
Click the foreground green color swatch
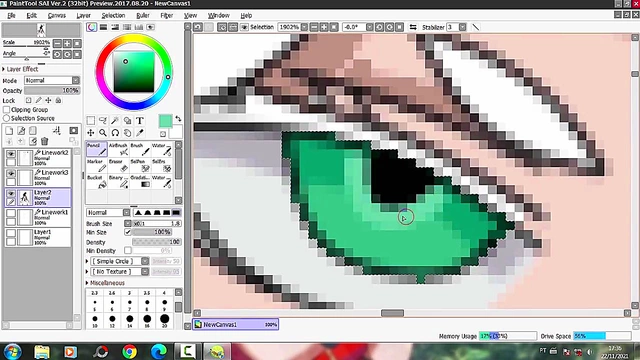165,121
